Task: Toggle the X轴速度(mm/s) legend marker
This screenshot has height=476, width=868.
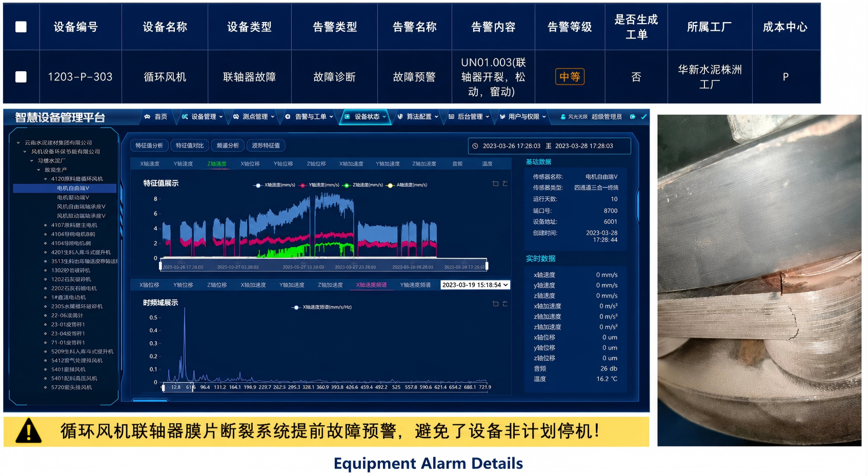Action: click(258, 185)
